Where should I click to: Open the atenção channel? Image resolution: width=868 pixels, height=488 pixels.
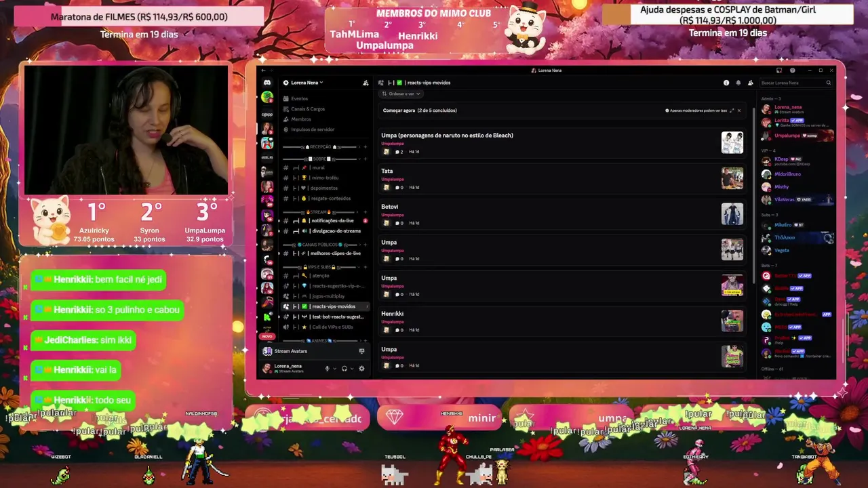pyautogui.click(x=325, y=276)
